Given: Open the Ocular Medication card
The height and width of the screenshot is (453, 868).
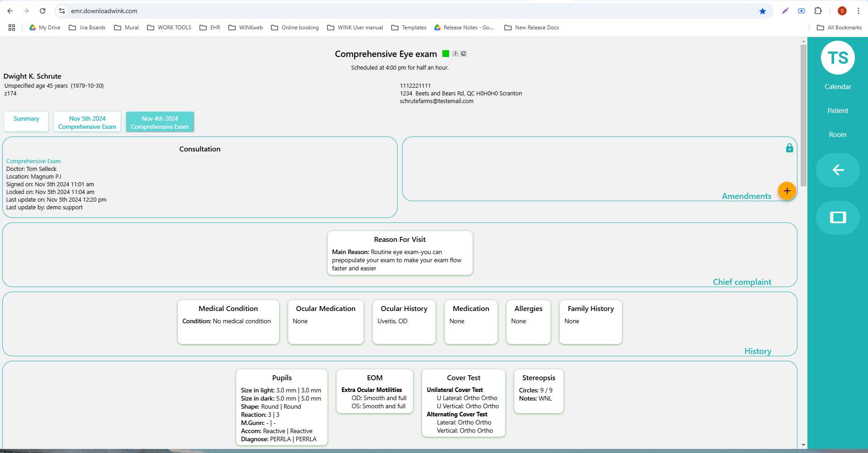Looking at the screenshot, I should 326,322.
